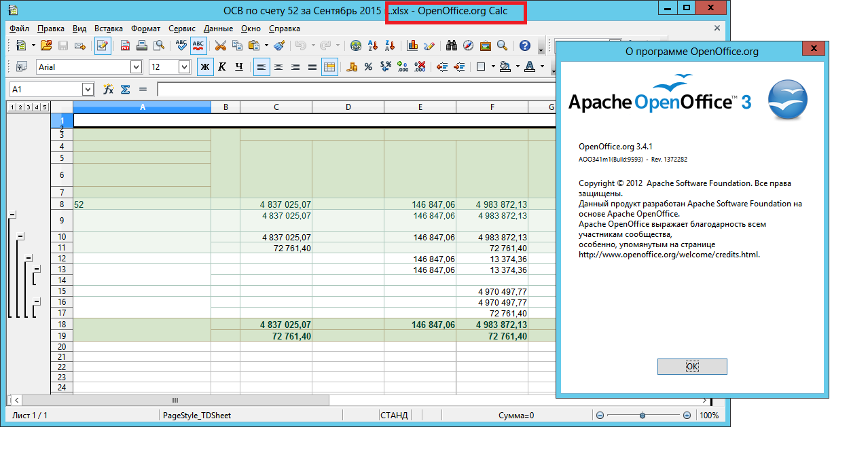The image size is (868, 459).
Task: Collapse the outline group at row 13
Action: click(37, 270)
